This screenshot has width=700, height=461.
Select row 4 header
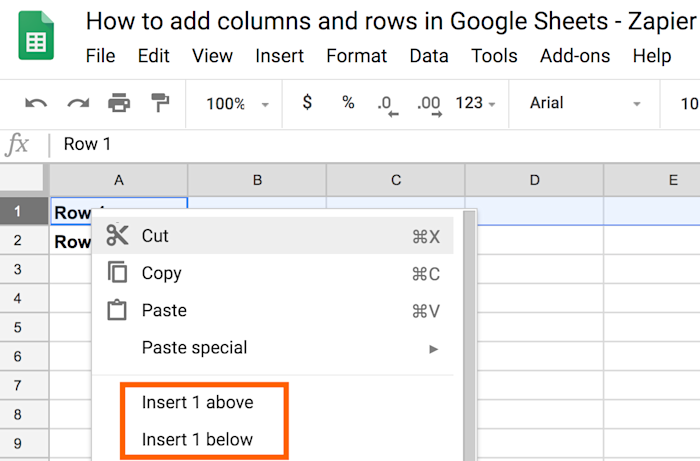[x=24, y=298]
